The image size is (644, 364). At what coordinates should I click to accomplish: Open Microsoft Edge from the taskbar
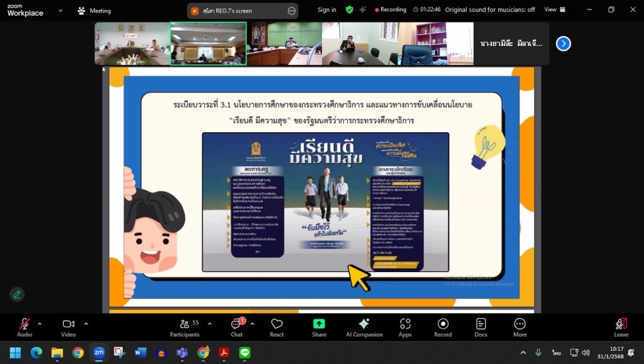tap(36, 353)
